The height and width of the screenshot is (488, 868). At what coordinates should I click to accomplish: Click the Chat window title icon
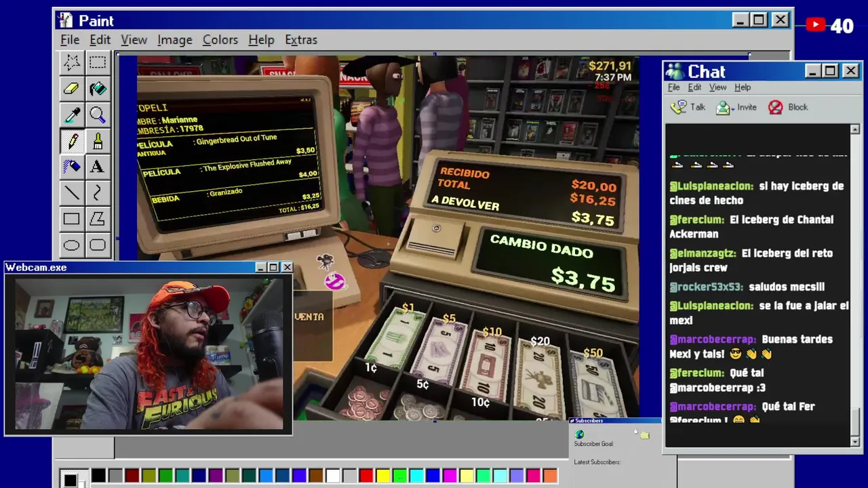pyautogui.click(x=674, y=71)
